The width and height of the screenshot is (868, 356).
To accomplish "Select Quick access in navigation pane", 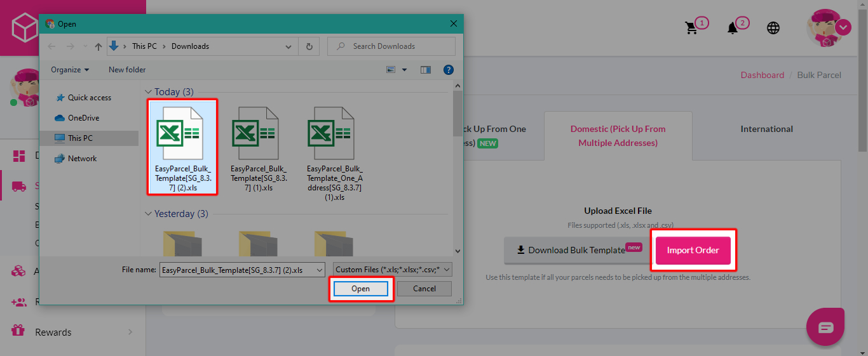I will (89, 98).
